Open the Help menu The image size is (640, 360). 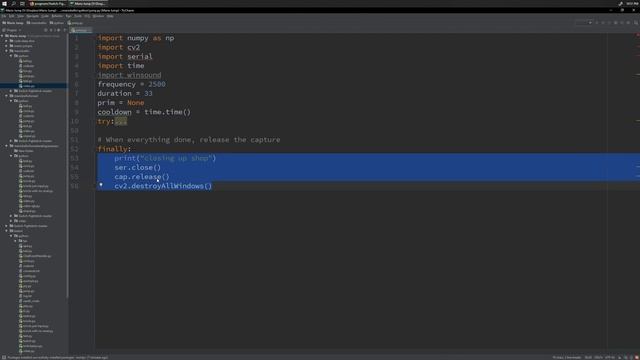coord(110,16)
